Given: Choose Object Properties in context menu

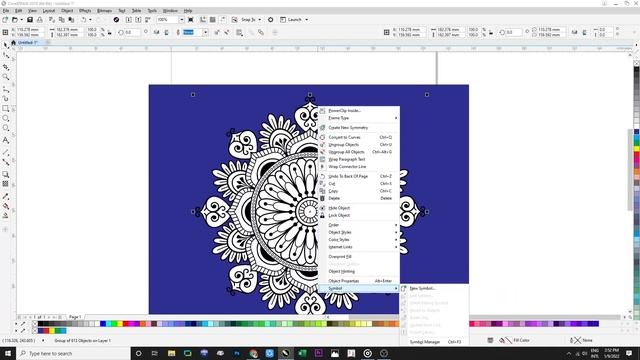Looking at the screenshot, I should pyautogui.click(x=359, y=281).
